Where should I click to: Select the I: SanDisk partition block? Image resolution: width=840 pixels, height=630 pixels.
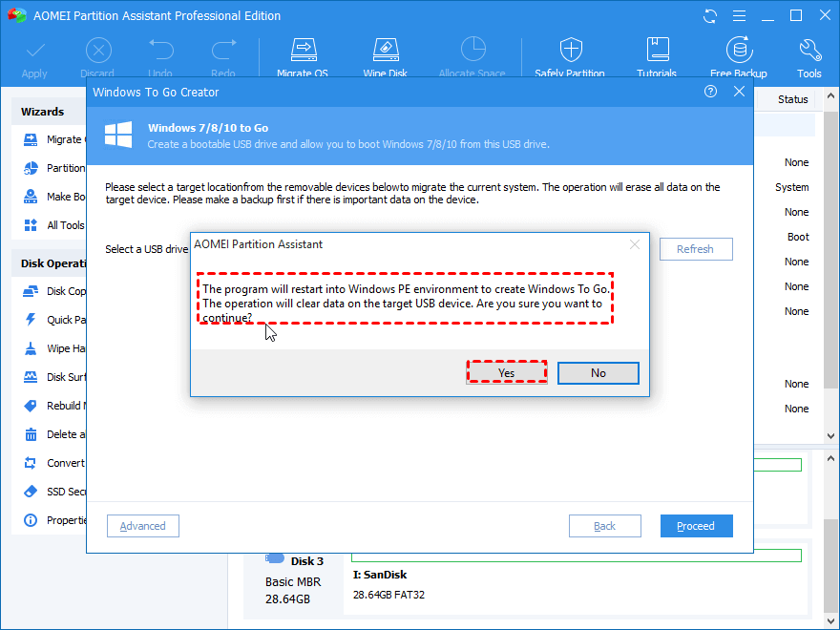coord(576,581)
